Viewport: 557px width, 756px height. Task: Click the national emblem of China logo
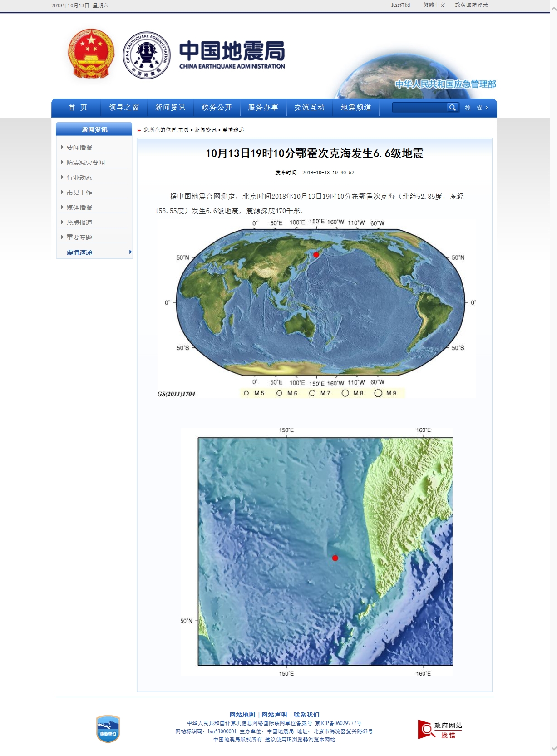(91, 54)
